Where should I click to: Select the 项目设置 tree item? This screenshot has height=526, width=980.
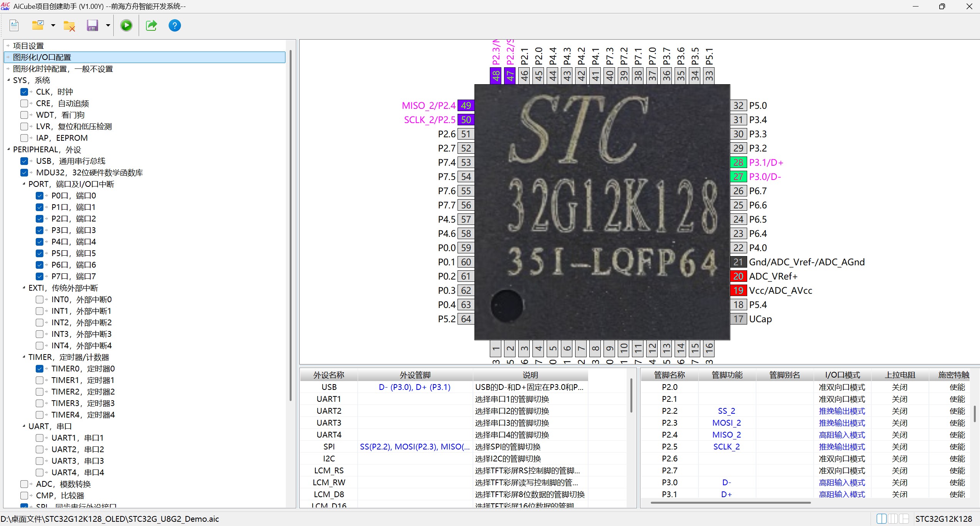click(x=28, y=46)
